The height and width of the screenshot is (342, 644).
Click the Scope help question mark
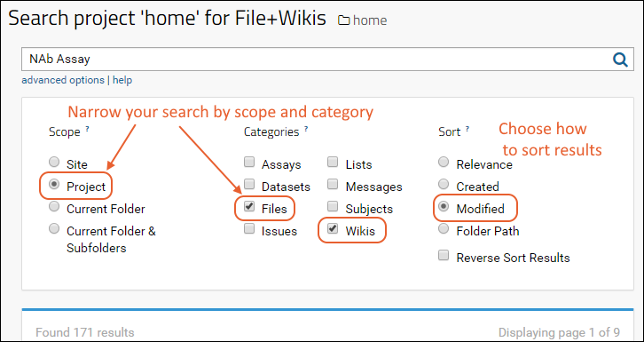click(87, 129)
